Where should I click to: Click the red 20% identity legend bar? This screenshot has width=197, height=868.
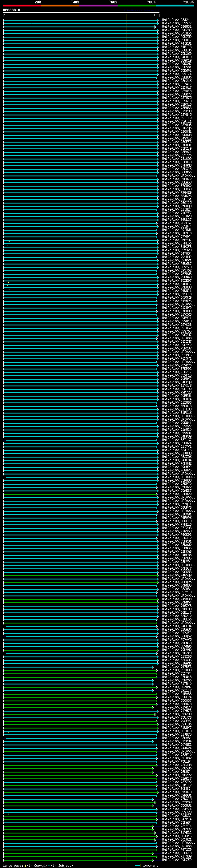coord(22,6)
